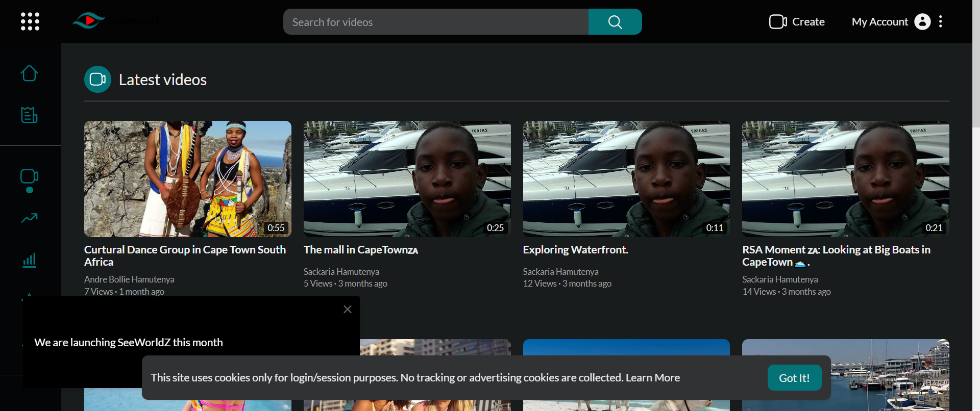Click the Create camera icon

pos(778,22)
